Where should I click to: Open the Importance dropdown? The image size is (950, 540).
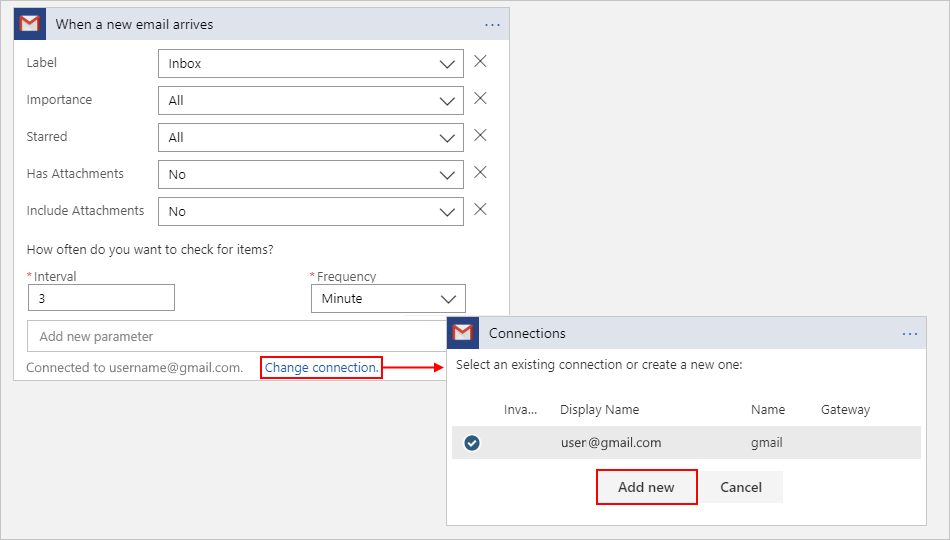click(x=311, y=101)
